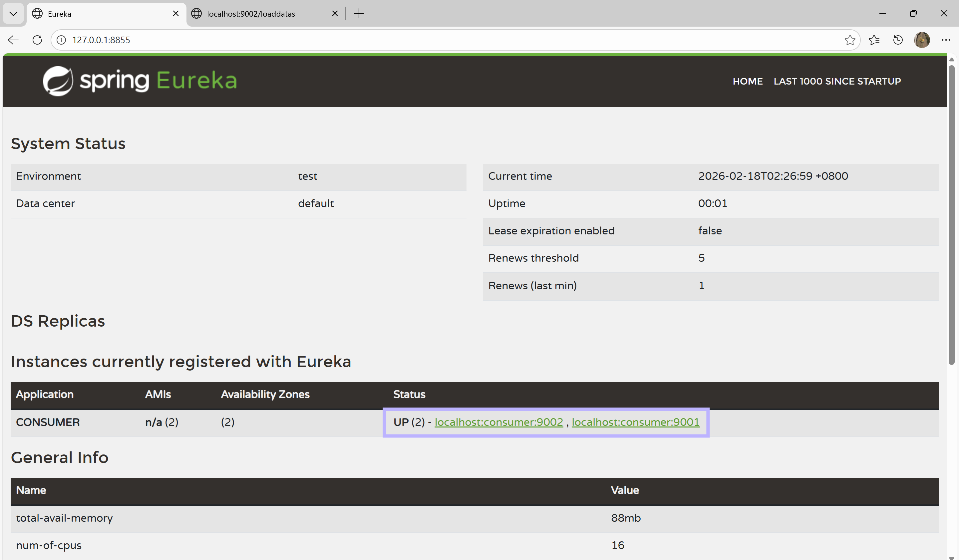Open browser settings and more menu
959x560 pixels.
coord(946,40)
